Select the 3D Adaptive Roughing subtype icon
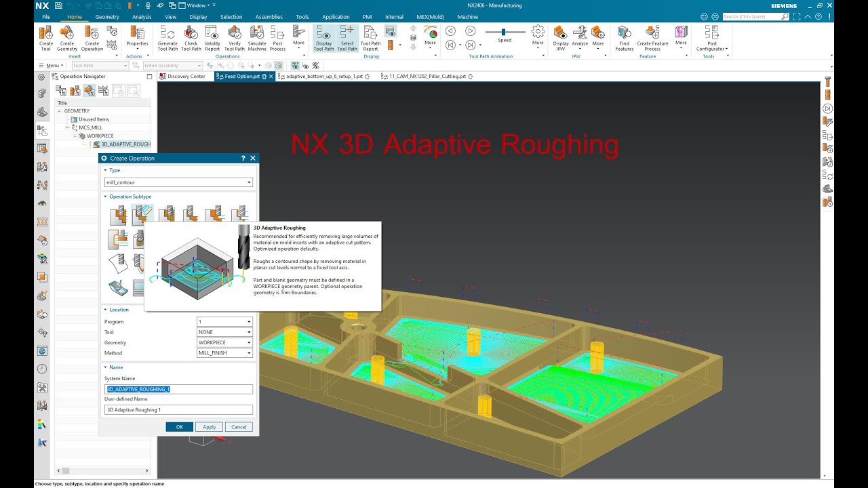Viewport: 868px width, 488px height. [x=142, y=215]
